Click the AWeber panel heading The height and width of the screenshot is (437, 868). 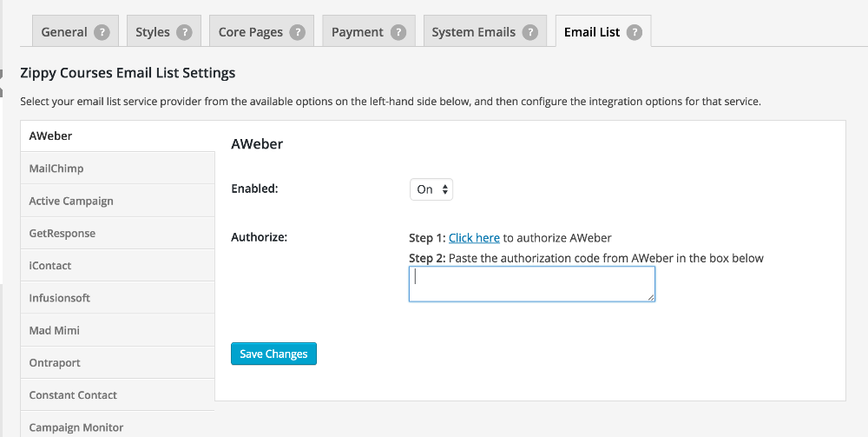257,144
